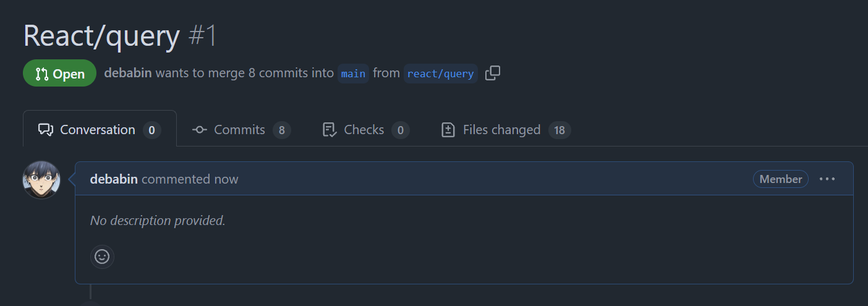Click the react/query head branch link
Viewport: 868px width, 306px height.
(x=440, y=74)
